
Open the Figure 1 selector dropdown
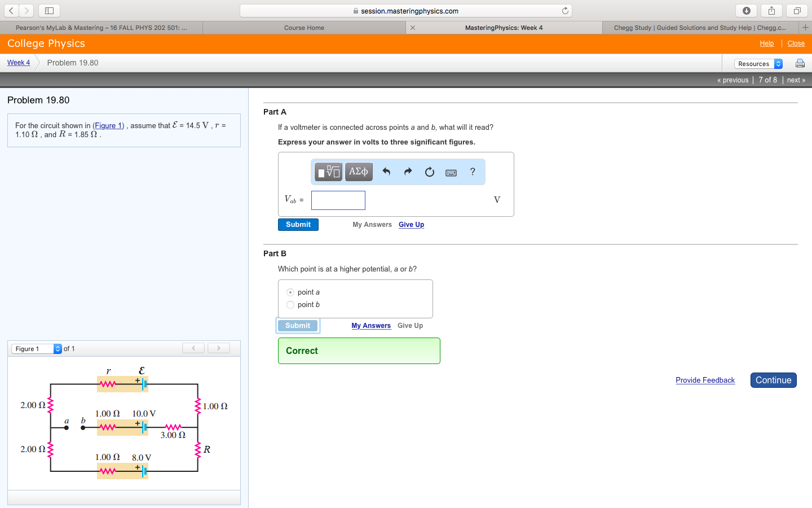pos(37,349)
